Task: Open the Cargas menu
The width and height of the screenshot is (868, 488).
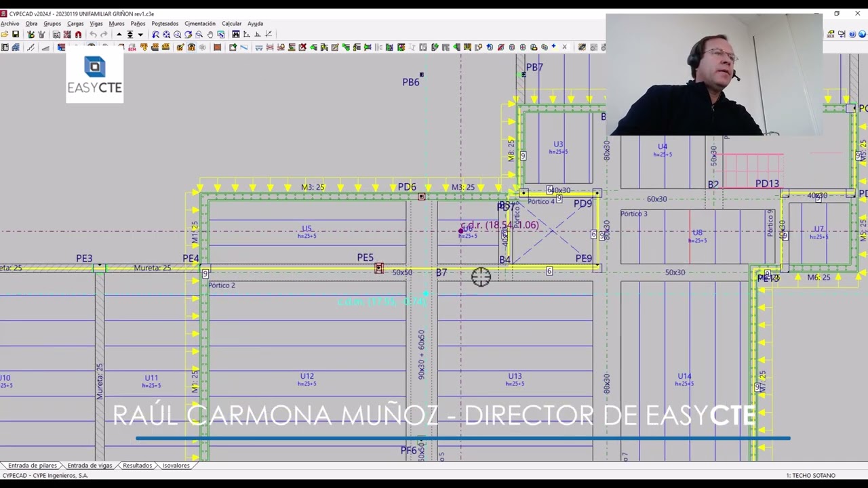Action: point(75,24)
